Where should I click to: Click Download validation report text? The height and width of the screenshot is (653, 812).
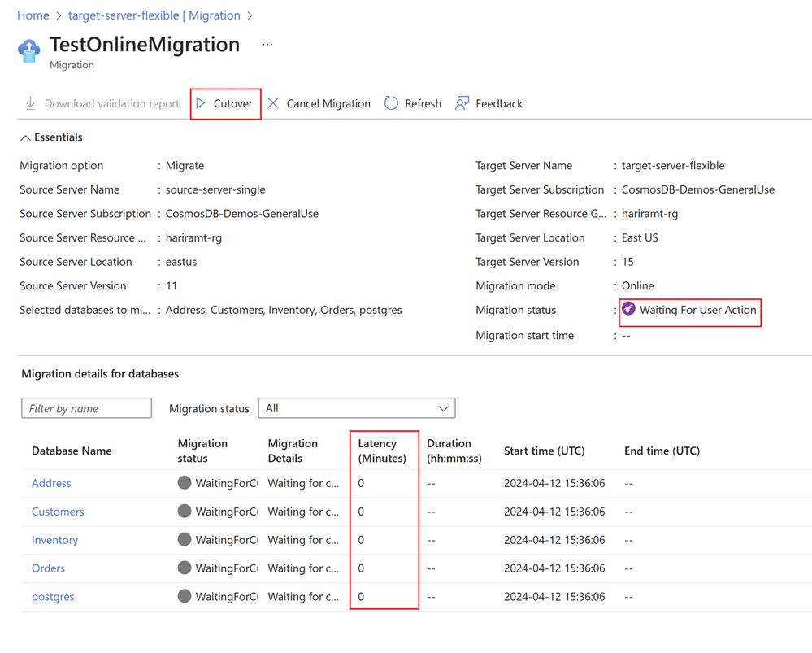(x=112, y=103)
